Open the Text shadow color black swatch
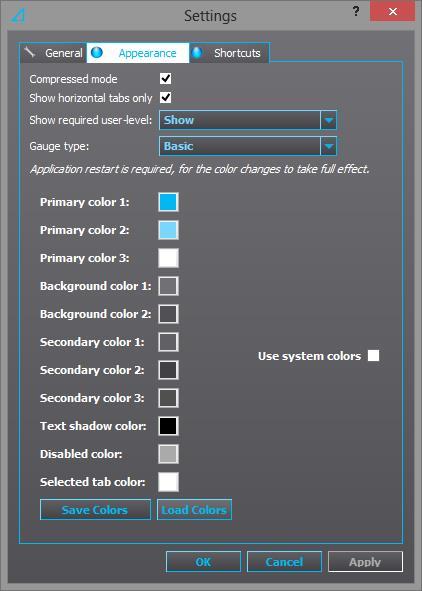Viewport: 422px width, 591px height. [x=168, y=426]
